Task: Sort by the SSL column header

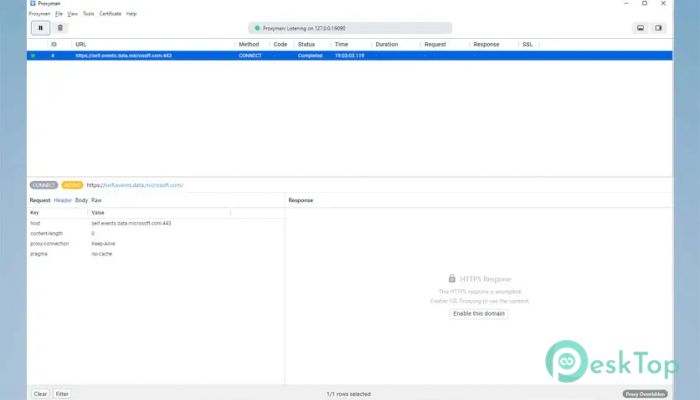Action: pos(528,44)
